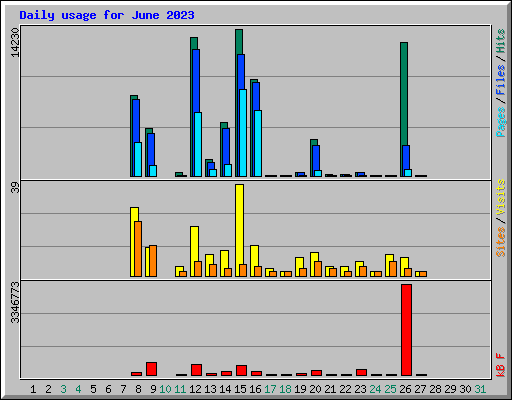Click the red KB bar for day 15
The height and width of the screenshot is (400, 512).
[x=241, y=371]
